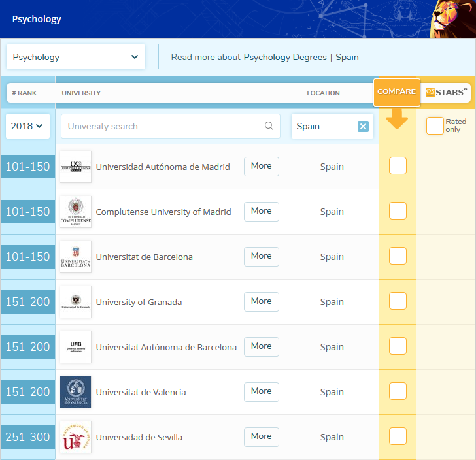
Task: Click the Psychology page title
Action: pos(37,19)
